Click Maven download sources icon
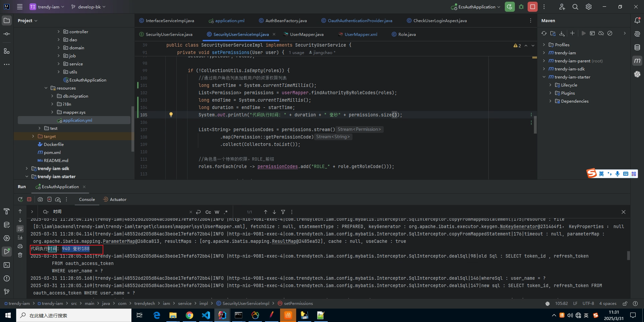This screenshot has height=322, width=644. click(562, 33)
